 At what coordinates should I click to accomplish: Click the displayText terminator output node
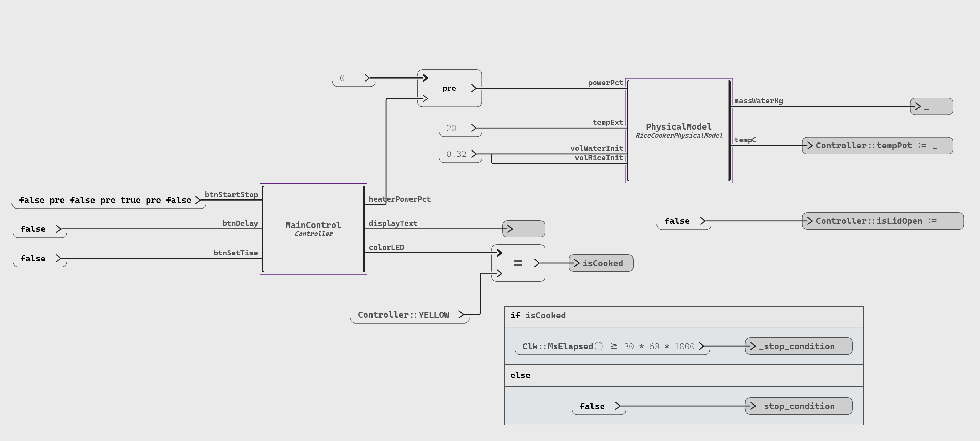point(523,229)
